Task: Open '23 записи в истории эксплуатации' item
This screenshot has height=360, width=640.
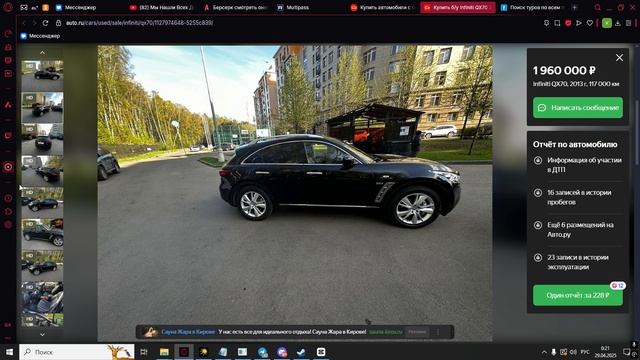Action: pyautogui.click(x=578, y=262)
